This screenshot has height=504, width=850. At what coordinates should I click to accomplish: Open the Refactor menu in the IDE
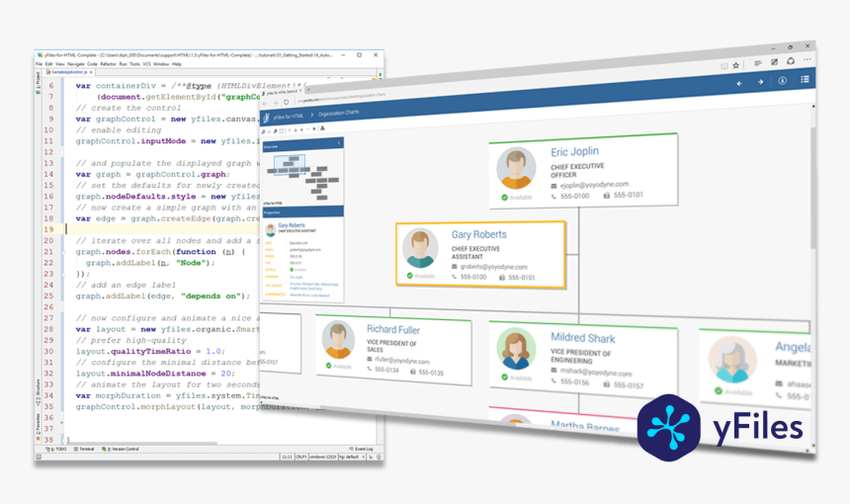click(x=108, y=64)
